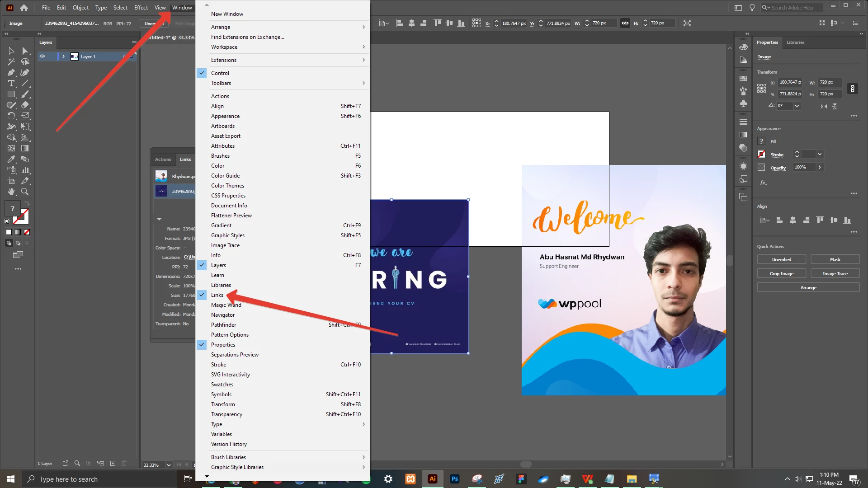Select the Type tool
The height and width of the screenshot is (488, 868).
tap(11, 84)
